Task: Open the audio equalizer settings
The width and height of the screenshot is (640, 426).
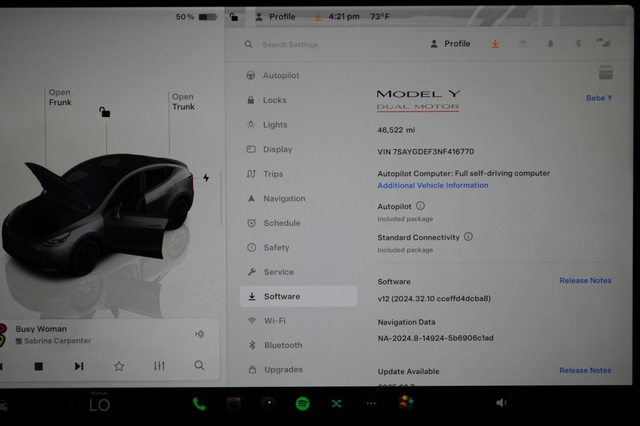Action: coord(159,366)
